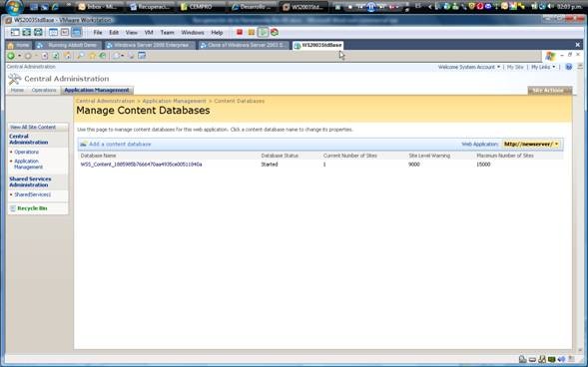Screen dimensions: 588x367
Task: Click the VMware reset button
Action: 275,32
